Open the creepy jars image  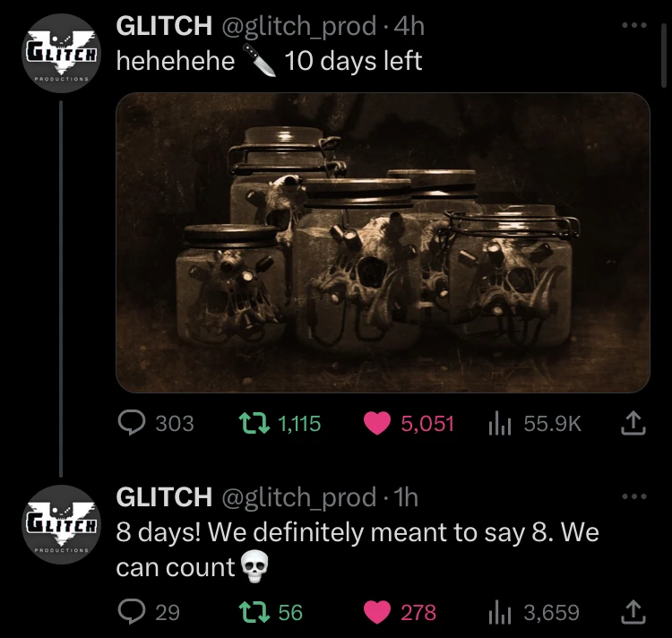click(x=383, y=243)
